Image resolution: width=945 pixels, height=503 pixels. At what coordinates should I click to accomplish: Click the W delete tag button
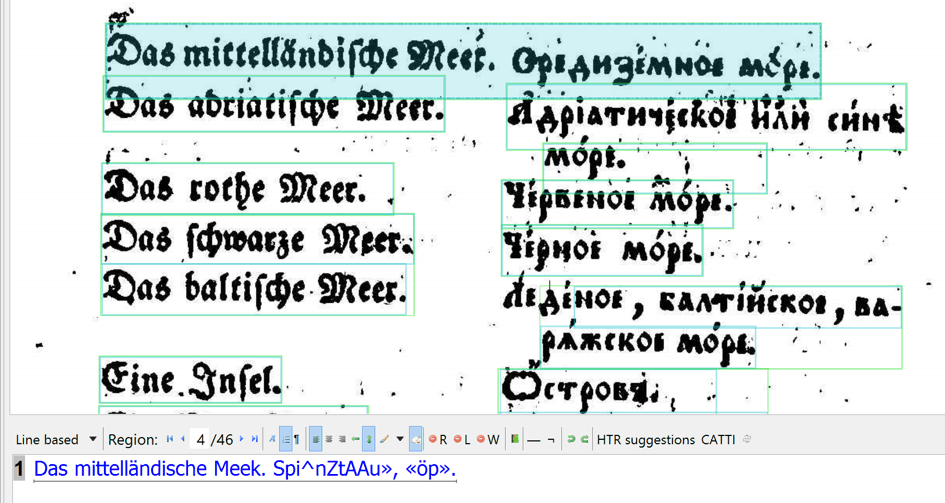point(488,439)
